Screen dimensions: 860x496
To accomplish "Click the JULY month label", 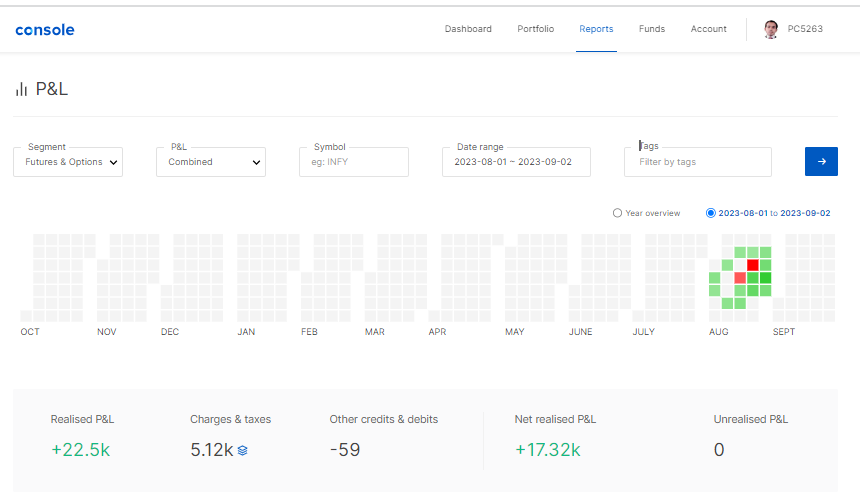I will point(643,331).
